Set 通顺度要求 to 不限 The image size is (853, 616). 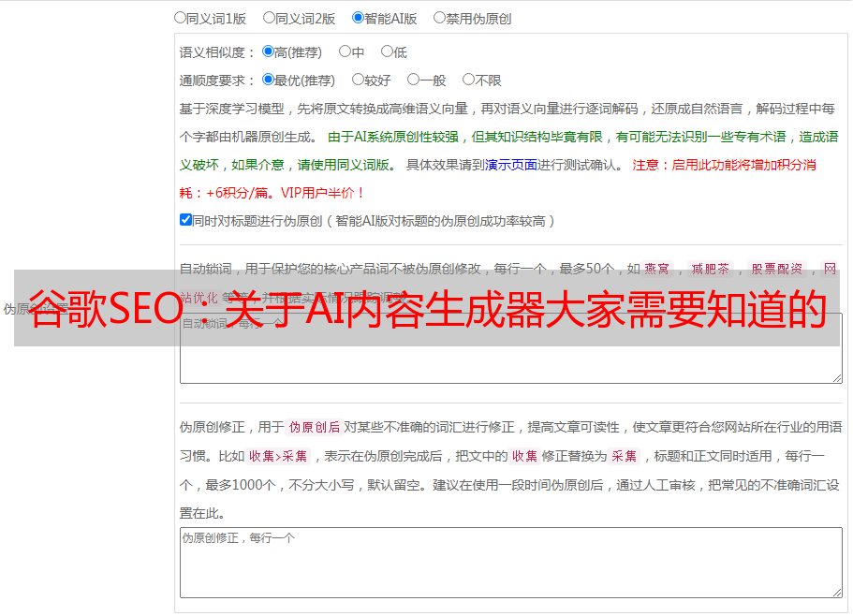pyautogui.click(x=468, y=80)
